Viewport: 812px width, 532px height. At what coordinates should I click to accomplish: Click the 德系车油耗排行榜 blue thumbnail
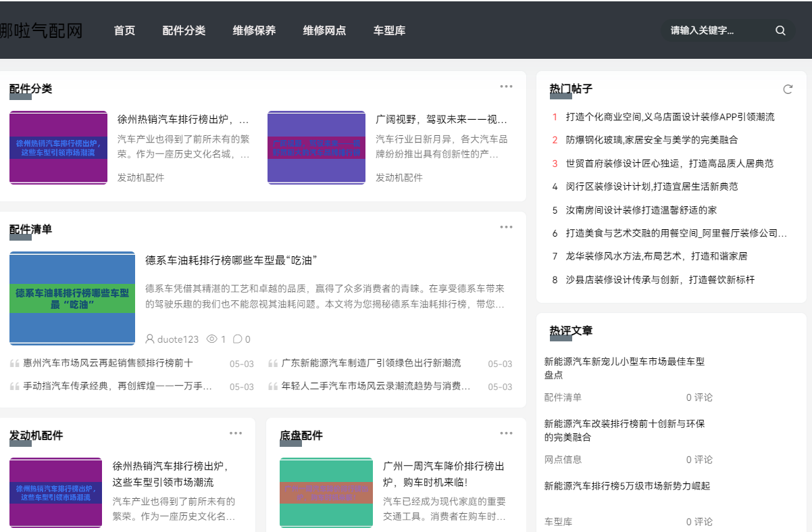coord(72,299)
